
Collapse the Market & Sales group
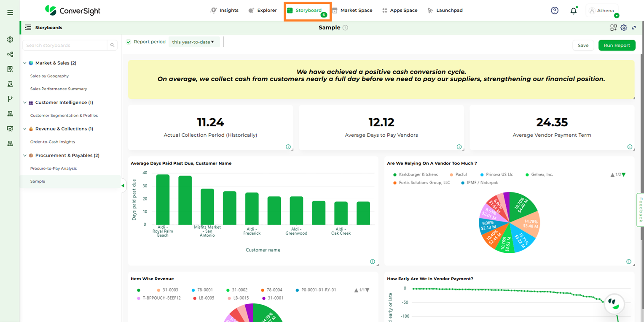(25, 63)
